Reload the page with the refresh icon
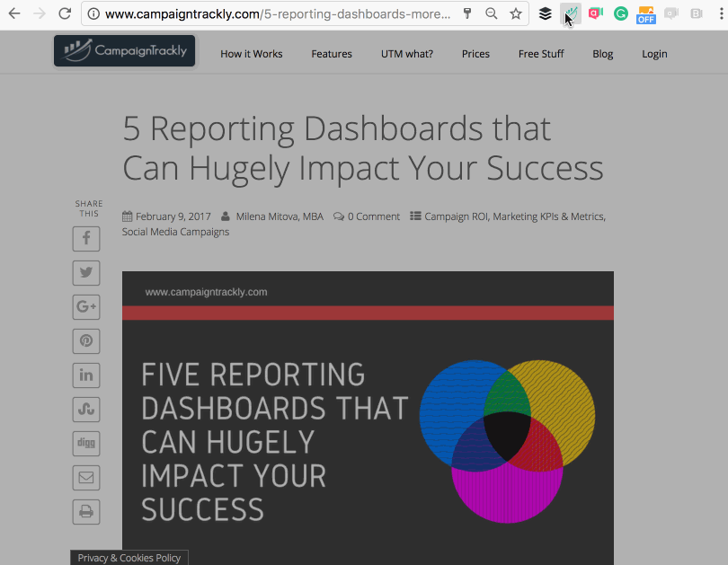Viewport: 728px width, 565px height. tap(65, 13)
